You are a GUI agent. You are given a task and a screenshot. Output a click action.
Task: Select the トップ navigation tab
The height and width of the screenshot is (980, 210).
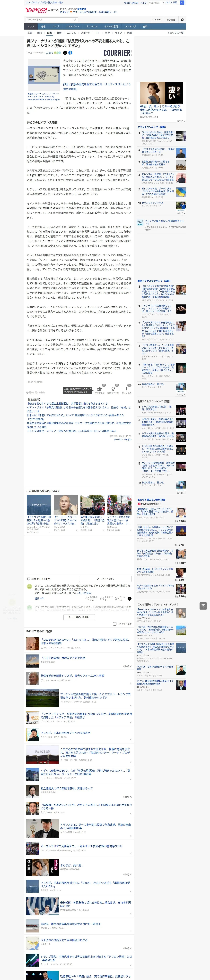click(31, 27)
